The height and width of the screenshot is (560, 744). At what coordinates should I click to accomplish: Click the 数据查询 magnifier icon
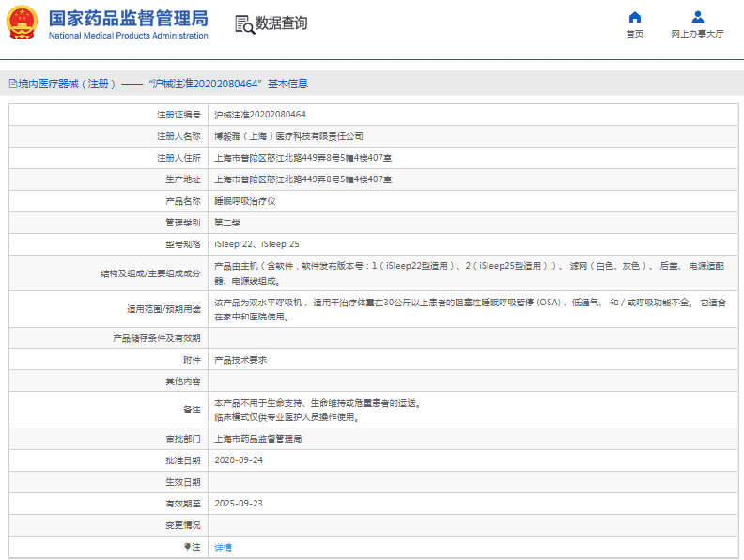pos(243,24)
